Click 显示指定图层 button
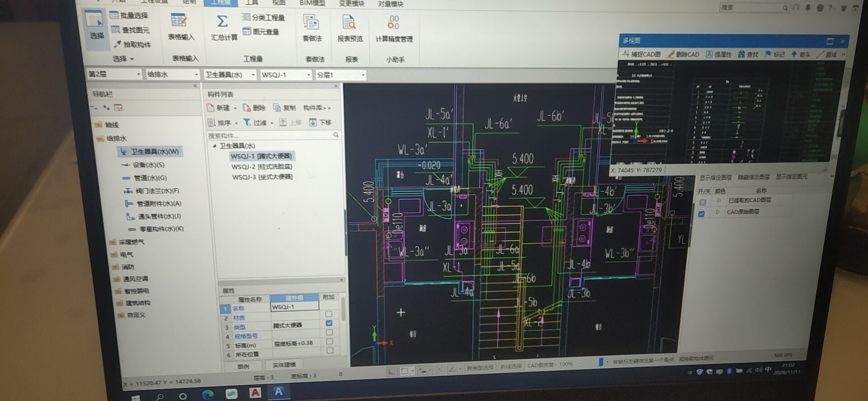The image size is (868, 401). [x=716, y=178]
